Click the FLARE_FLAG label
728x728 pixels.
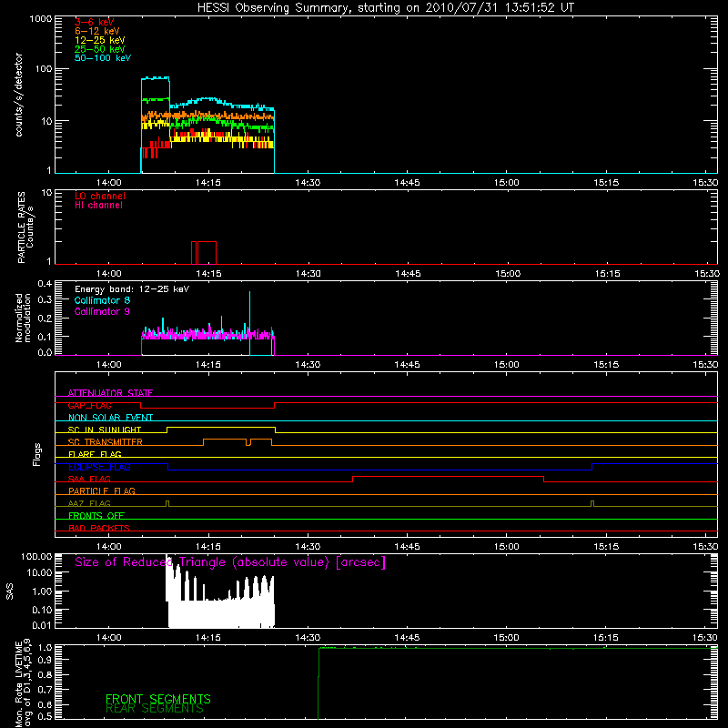95,454
